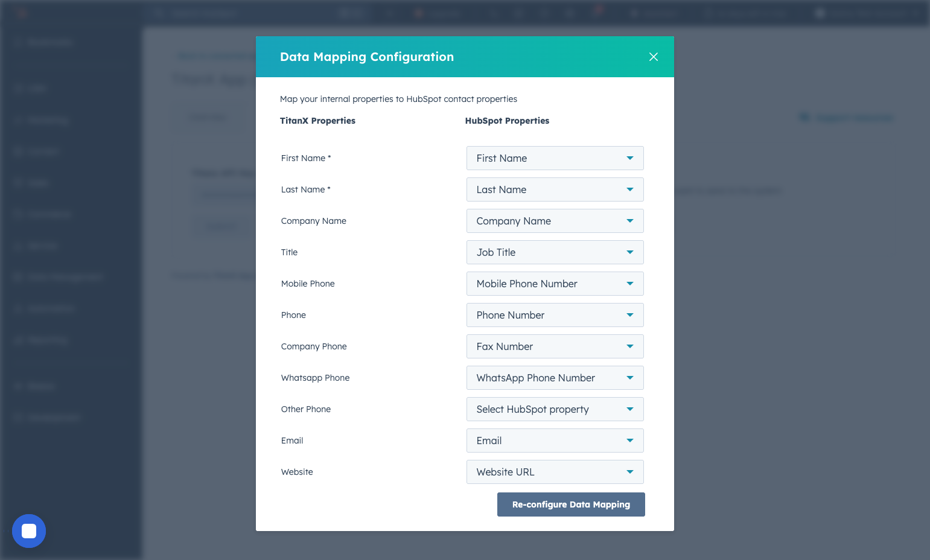Open the Website URL property dropdown
The image size is (930, 560).
click(x=555, y=472)
